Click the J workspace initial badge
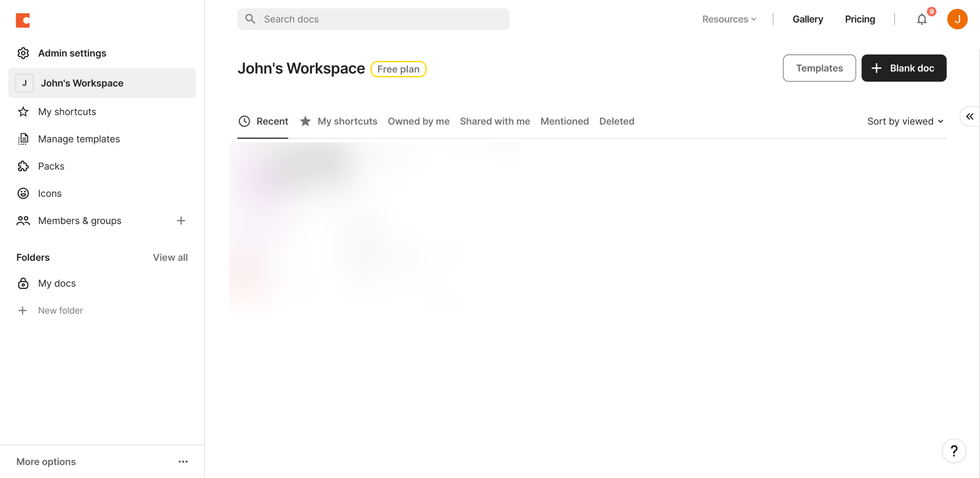Image resolution: width=980 pixels, height=478 pixels. pyautogui.click(x=24, y=83)
